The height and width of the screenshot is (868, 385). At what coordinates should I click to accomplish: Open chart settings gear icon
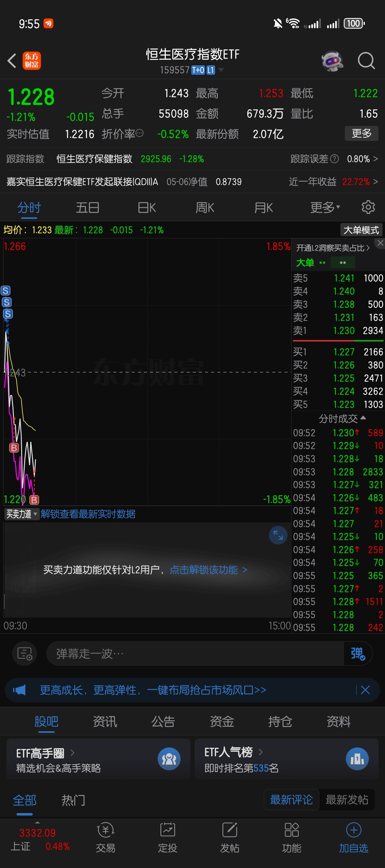(368, 207)
